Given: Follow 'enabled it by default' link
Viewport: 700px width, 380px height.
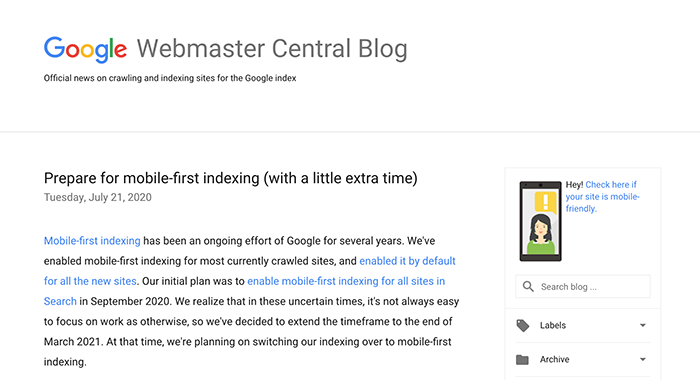Looking at the screenshot, I should coord(407,261).
